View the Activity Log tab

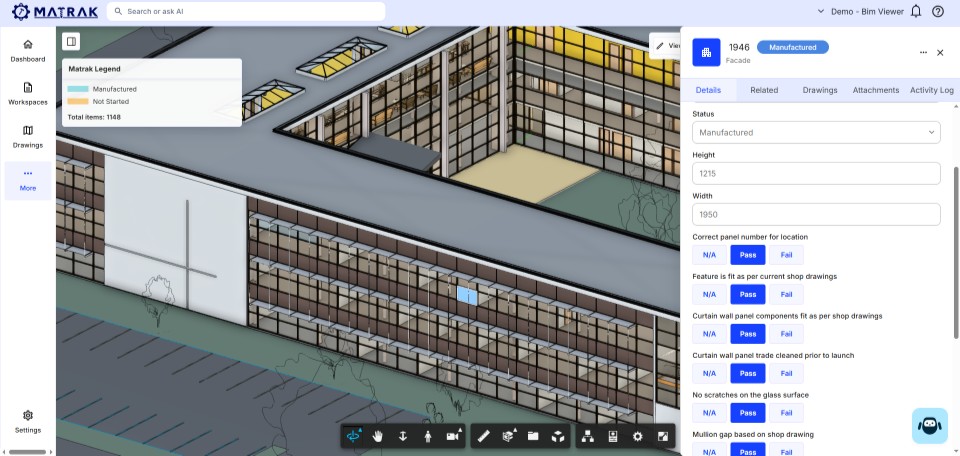click(x=931, y=90)
